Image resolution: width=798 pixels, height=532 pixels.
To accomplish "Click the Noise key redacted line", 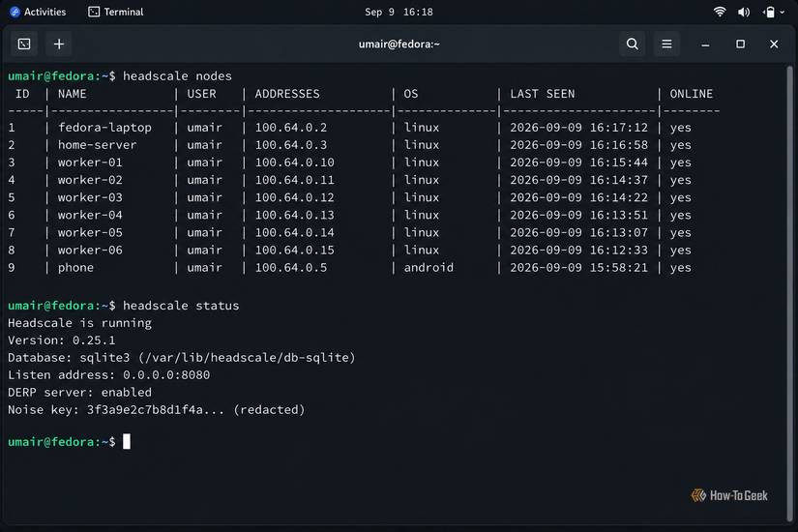I will 157,410.
